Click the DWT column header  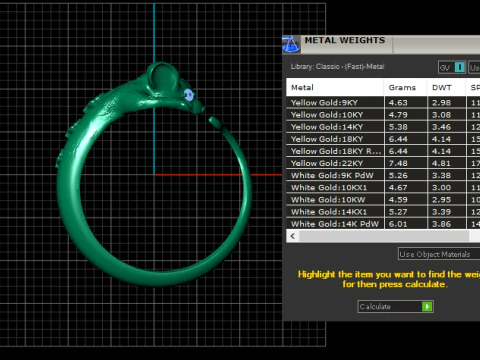click(x=446, y=88)
